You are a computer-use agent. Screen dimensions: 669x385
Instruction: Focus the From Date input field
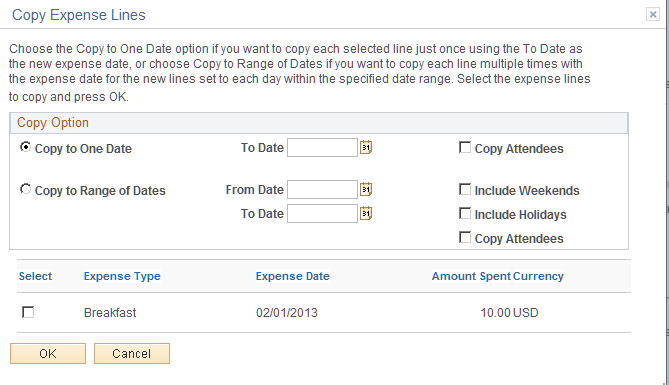[x=322, y=190]
